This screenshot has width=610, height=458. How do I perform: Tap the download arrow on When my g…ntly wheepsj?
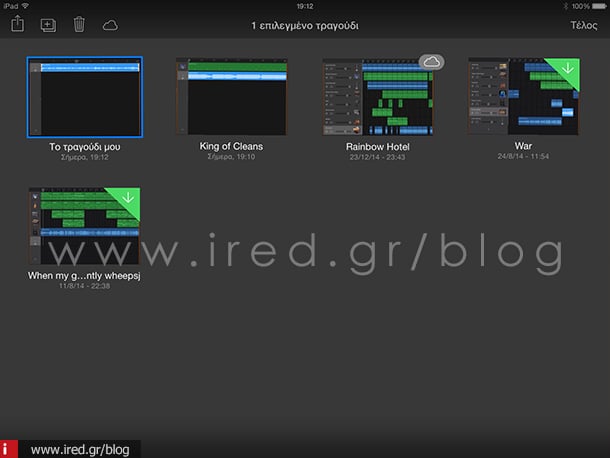128,197
